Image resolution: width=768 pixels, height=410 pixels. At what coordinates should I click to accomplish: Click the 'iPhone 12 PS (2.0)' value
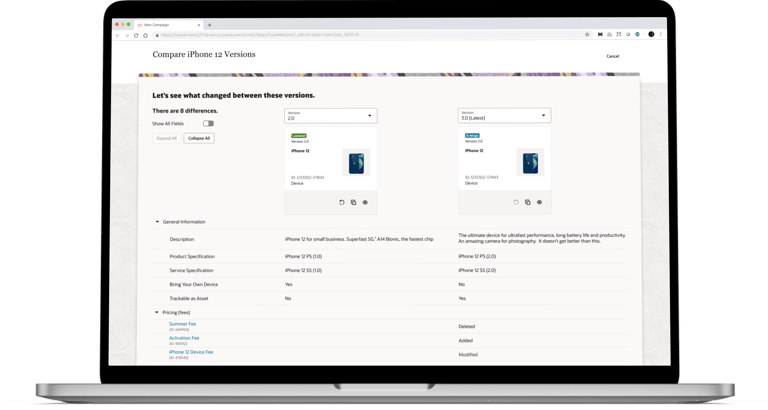[477, 257]
